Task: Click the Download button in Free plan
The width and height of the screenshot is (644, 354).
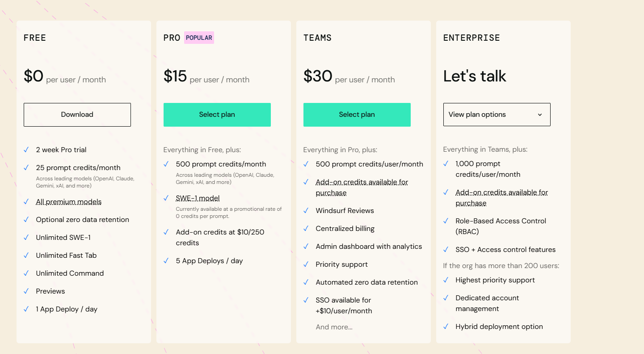Action: pyautogui.click(x=77, y=115)
